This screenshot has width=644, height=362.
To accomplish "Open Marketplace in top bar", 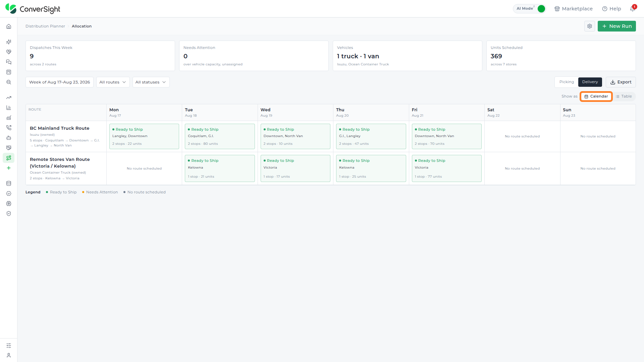I will [x=574, y=9].
